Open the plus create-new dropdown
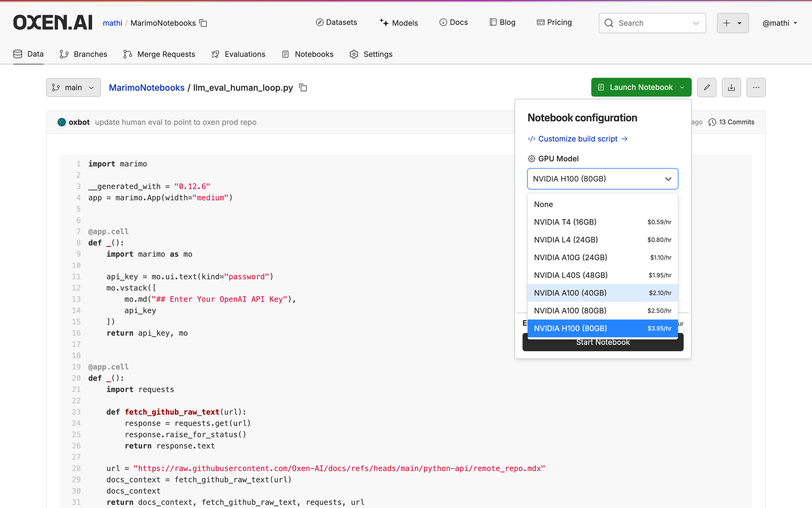The width and height of the screenshot is (812, 508). coord(732,23)
